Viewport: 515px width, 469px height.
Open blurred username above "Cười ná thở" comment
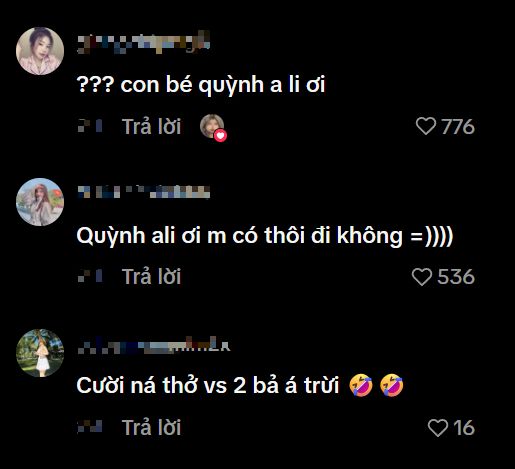pyautogui.click(x=154, y=345)
